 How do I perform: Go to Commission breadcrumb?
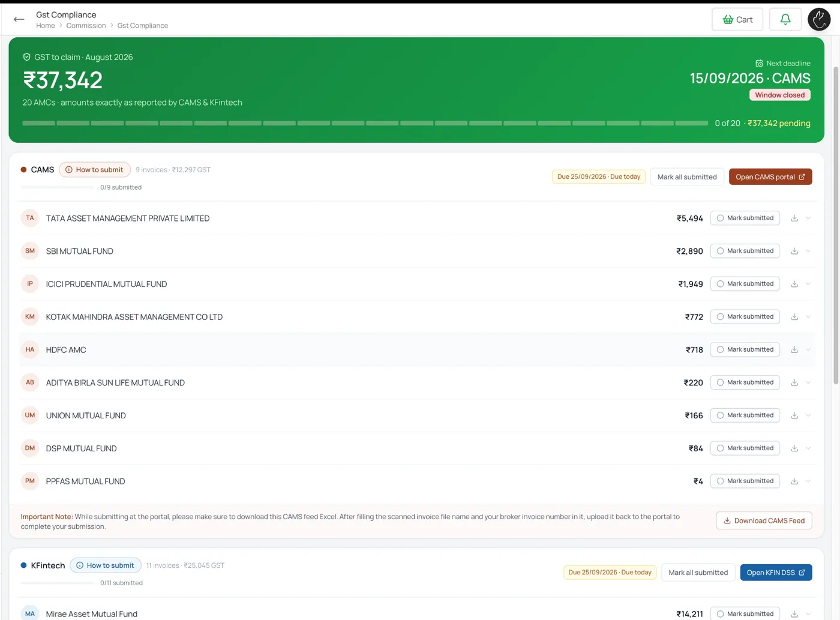pyautogui.click(x=86, y=26)
